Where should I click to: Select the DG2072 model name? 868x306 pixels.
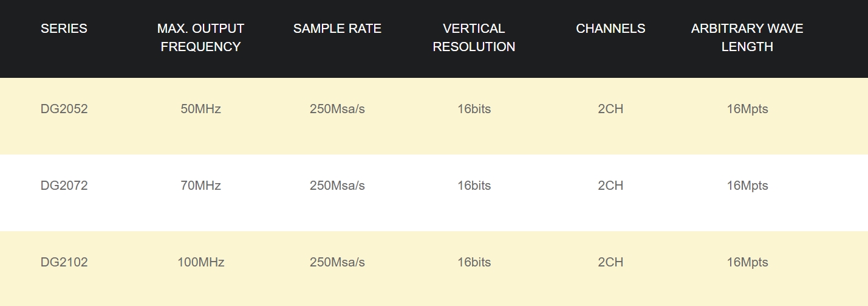(x=64, y=186)
